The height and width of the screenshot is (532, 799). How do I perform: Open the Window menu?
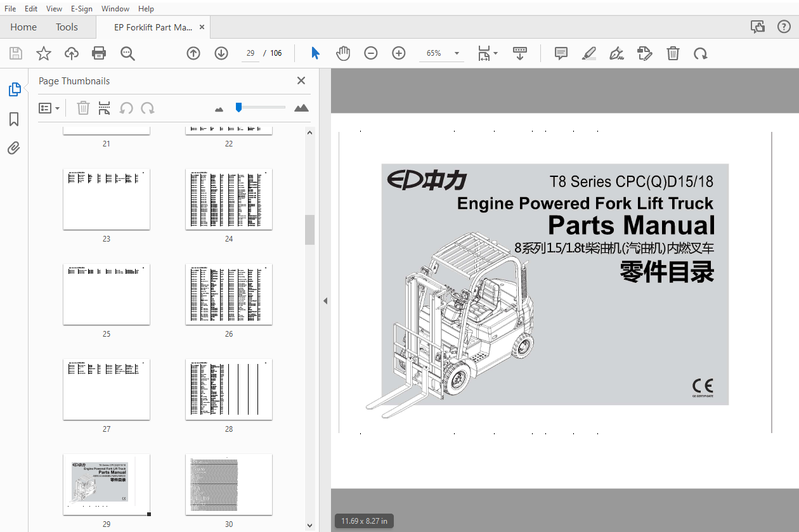(x=115, y=9)
